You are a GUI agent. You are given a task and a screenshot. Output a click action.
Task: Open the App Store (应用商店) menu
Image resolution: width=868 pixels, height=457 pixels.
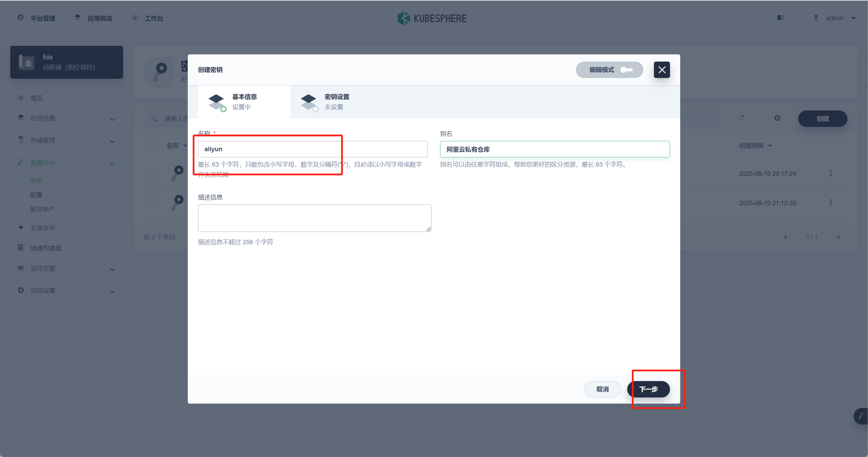click(x=100, y=18)
